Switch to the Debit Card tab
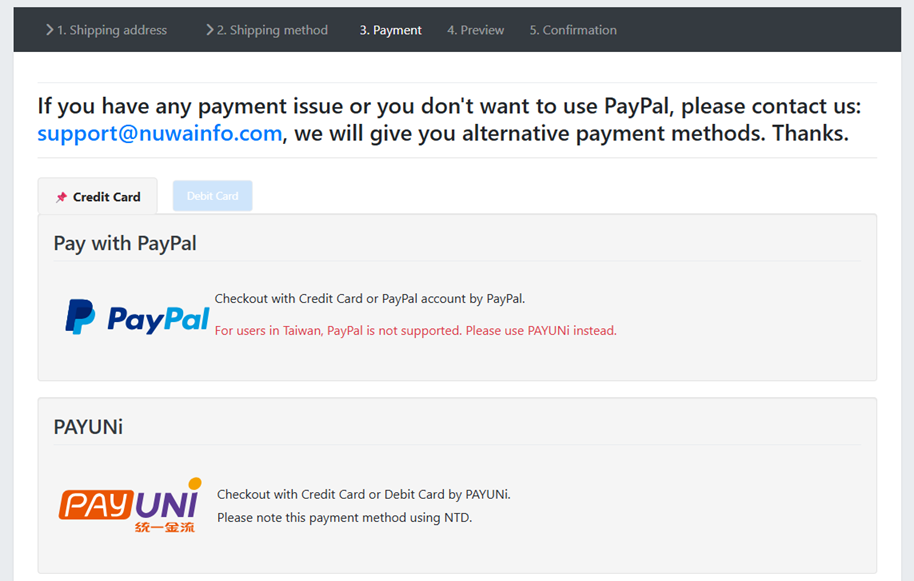 [x=213, y=196]
